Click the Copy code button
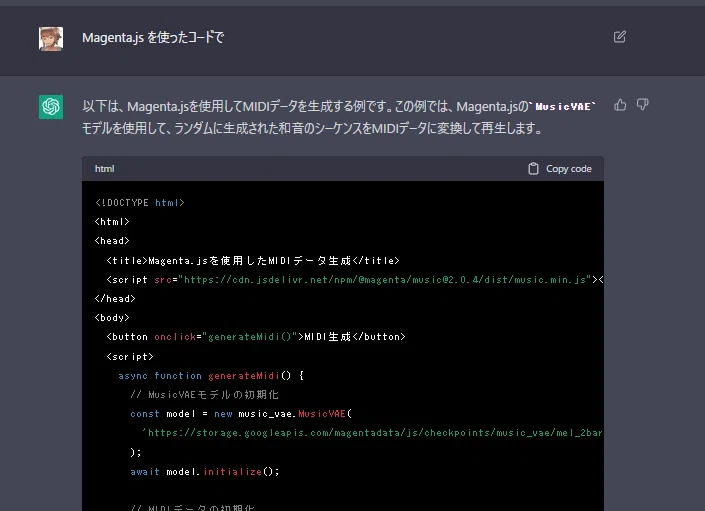The height and width of the screenshot is (511, 705). [x=560, y=169]
